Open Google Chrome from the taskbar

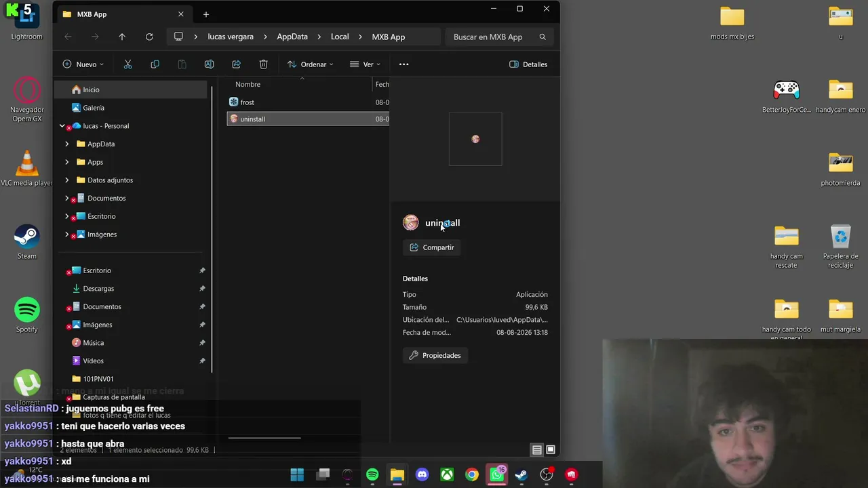[x=472, y=474]
